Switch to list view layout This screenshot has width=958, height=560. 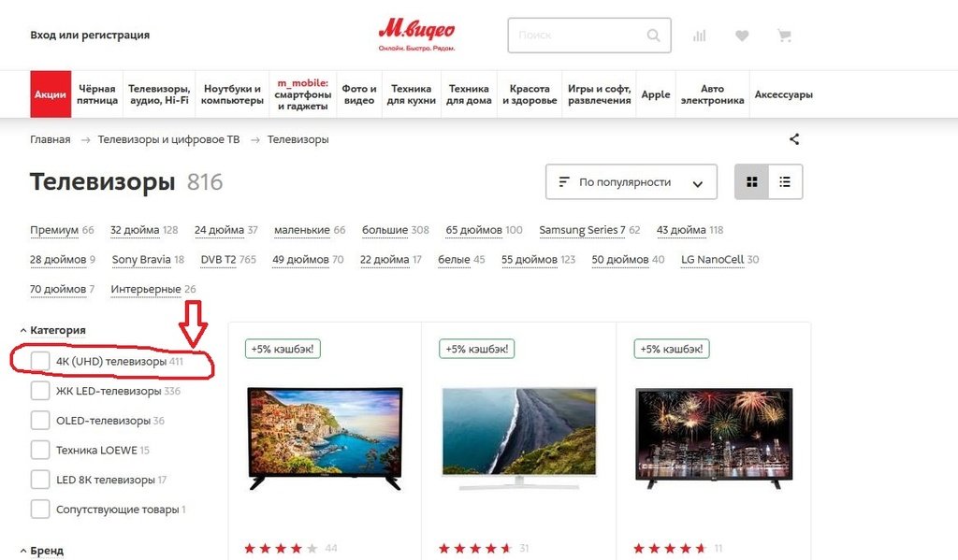tap(785, 182)
